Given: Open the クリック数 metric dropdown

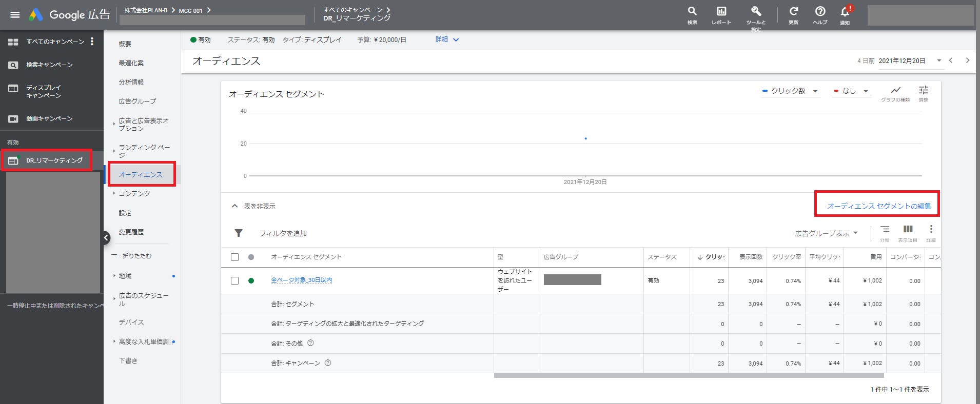Looking at the screenshot, I should (x=791, y=91).
